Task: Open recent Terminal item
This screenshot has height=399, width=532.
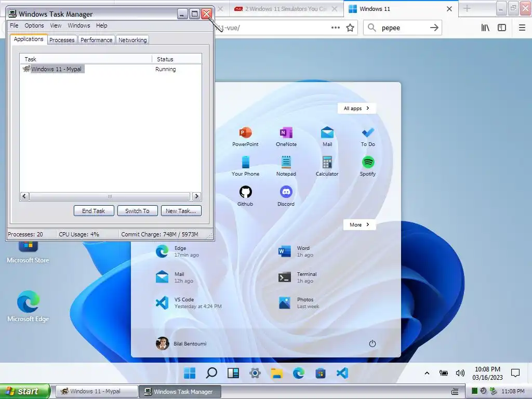Action: tap(298, 277)
